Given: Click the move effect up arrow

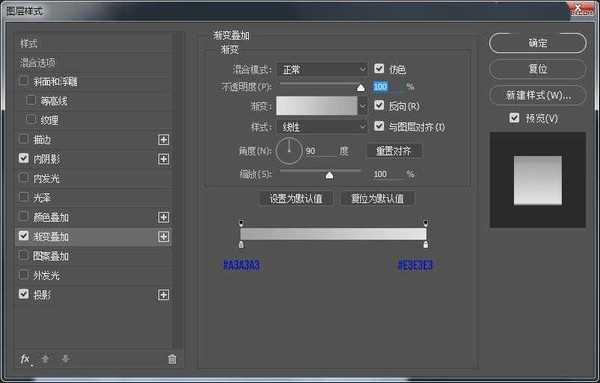Looking at the screenshot, I should 45,359.
